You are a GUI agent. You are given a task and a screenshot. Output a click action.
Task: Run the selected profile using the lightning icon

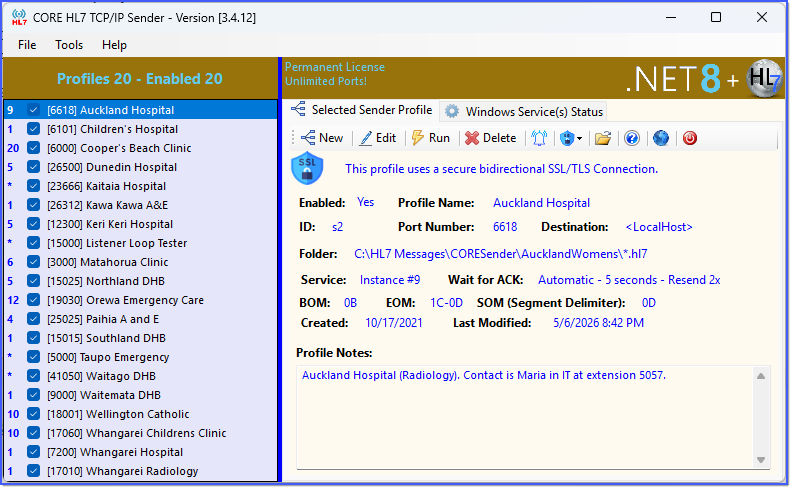click(431, 138)
